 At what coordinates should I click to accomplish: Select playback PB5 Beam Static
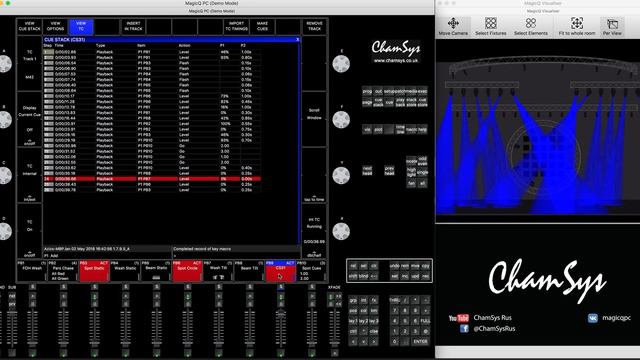[156, 271]
